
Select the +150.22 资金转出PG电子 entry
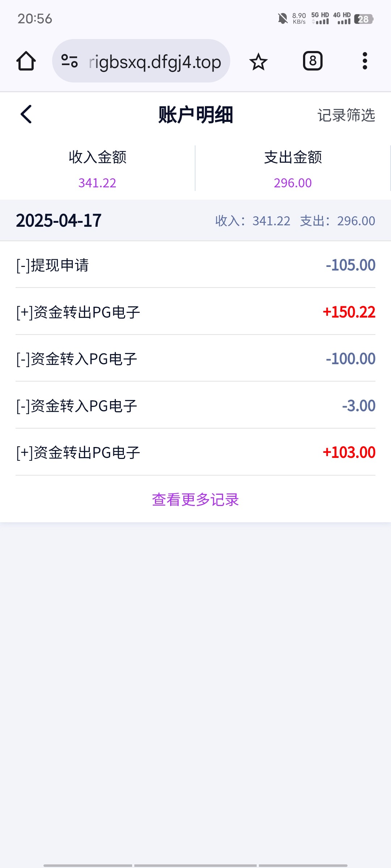[195, 312]
